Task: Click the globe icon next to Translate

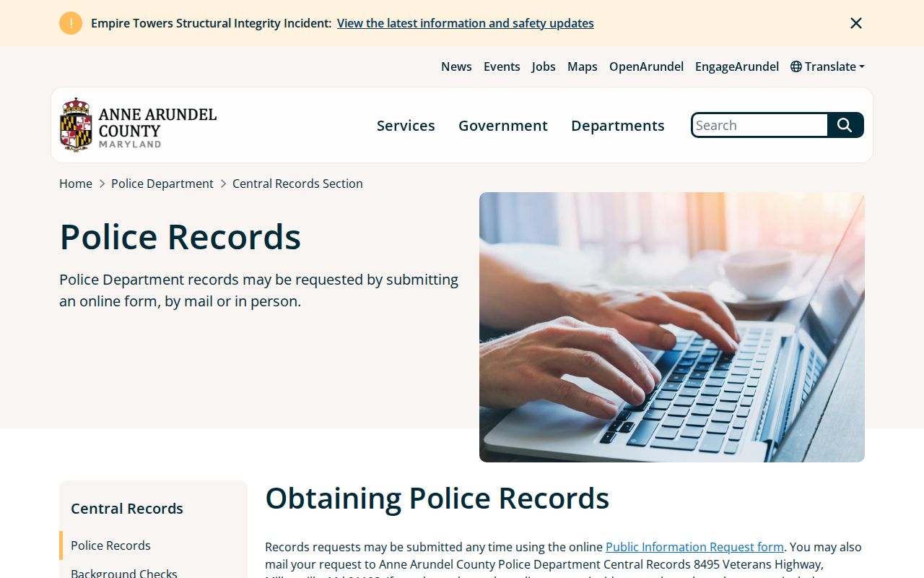Action: [x=796, y=66]
